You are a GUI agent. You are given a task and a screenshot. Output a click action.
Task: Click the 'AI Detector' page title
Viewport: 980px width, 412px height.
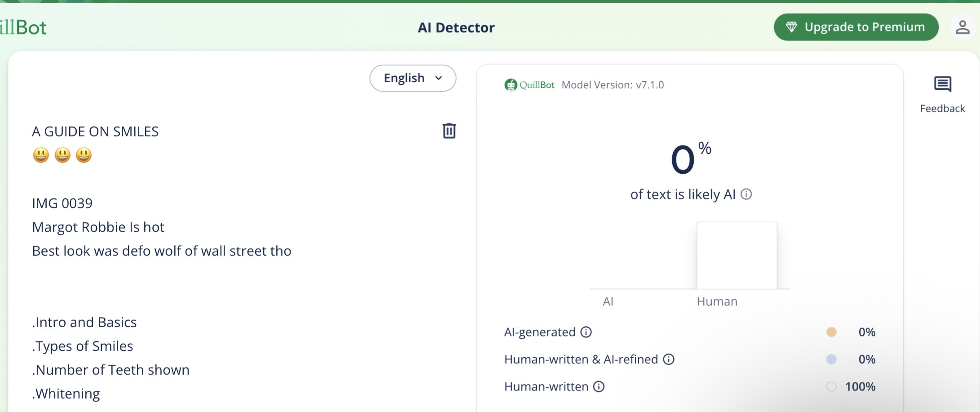456,28
